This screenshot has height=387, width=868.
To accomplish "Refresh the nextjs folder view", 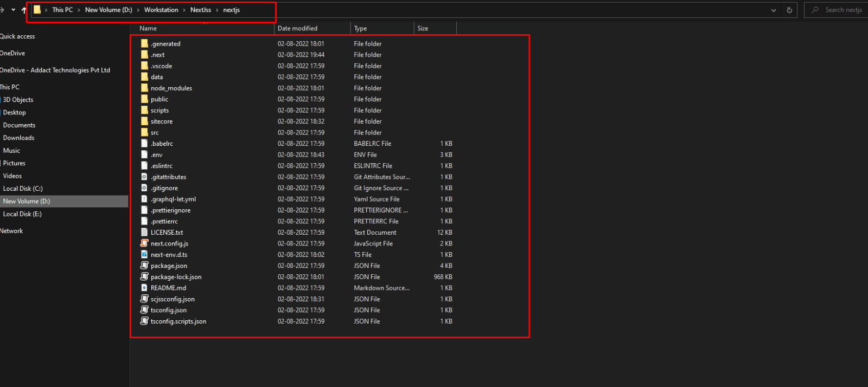I will 789,10.
